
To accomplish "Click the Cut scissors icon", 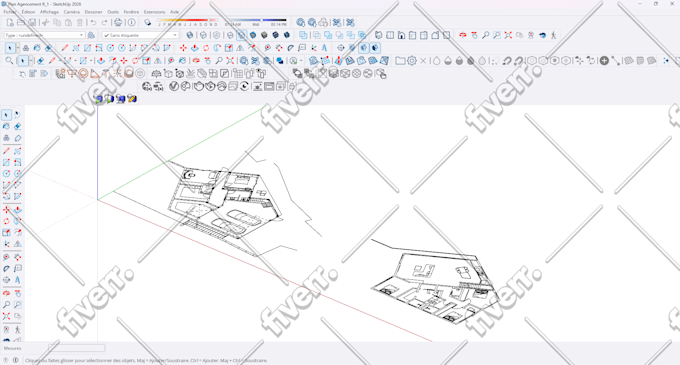I will click(46, 23).
